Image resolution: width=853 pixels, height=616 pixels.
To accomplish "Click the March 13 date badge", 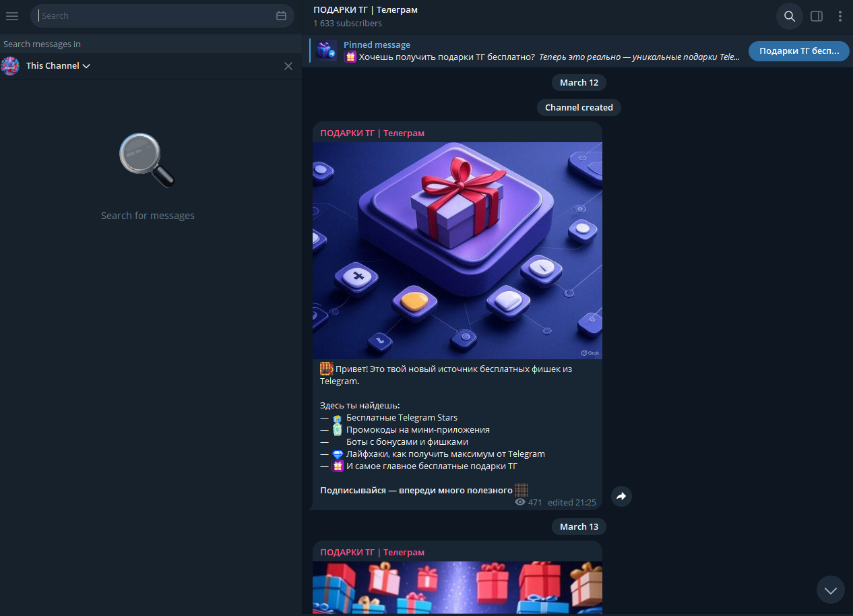I will pos(579,526).
